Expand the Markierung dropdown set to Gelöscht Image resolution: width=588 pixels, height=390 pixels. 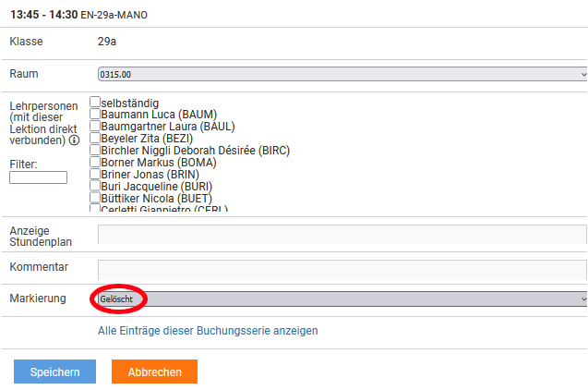(342, 299)
